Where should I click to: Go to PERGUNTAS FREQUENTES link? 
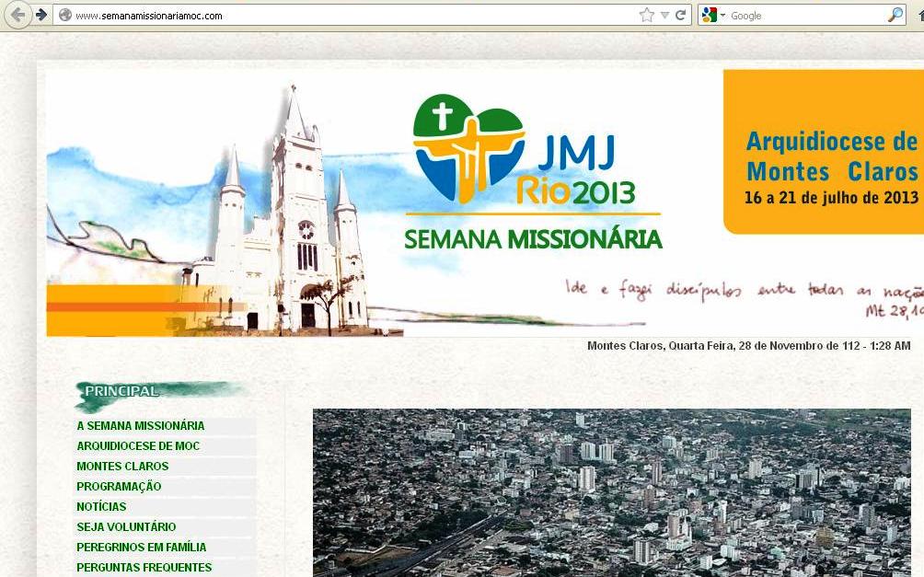click(x=144, y=567)
